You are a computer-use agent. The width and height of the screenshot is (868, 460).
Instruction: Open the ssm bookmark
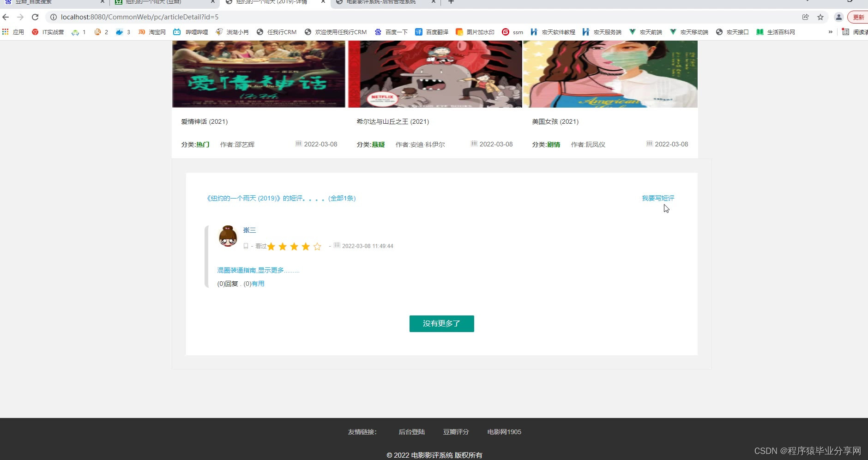pyautogui.click(x=513, y=32)
